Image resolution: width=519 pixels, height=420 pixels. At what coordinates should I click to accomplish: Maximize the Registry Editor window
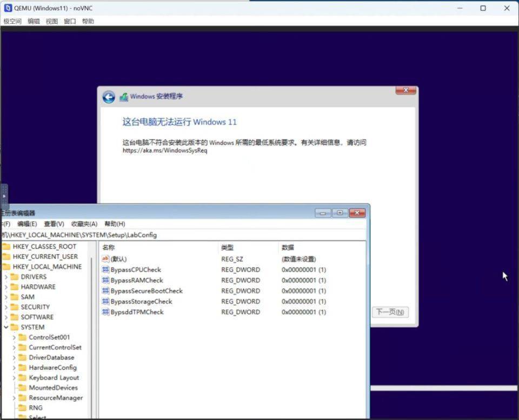point(340,213)
